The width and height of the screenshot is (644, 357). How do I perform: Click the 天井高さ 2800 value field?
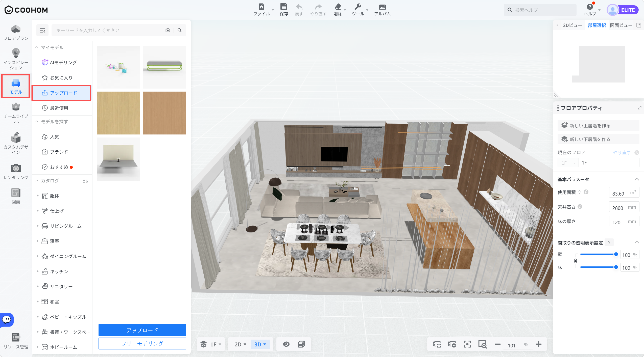pyautogui.click(x=624, y=207)
